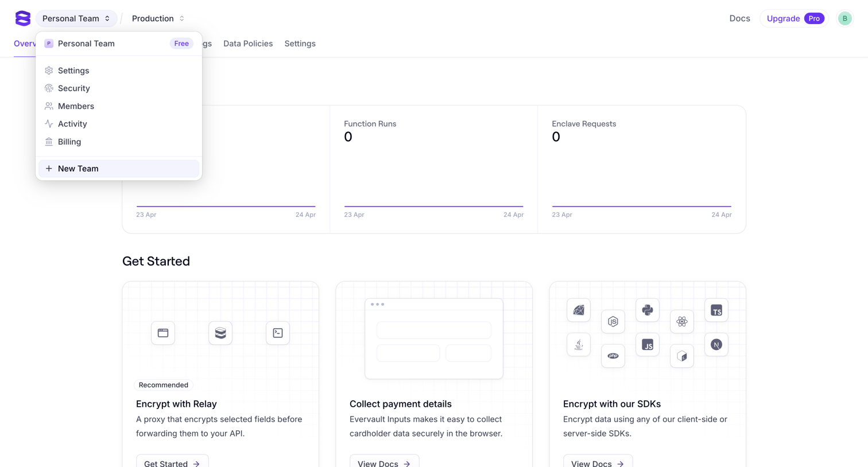Click the Evervault Inputs description text
The image size is (868, 467).
(x=426, y=426)
